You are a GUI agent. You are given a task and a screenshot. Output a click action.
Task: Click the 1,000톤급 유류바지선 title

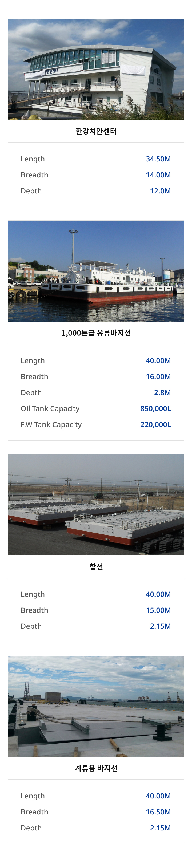pos(96,333)
